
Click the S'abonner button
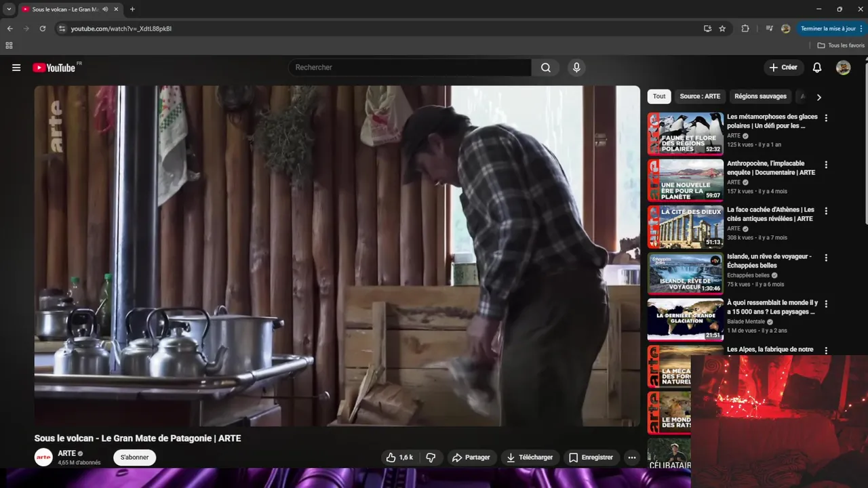point(134,457)
